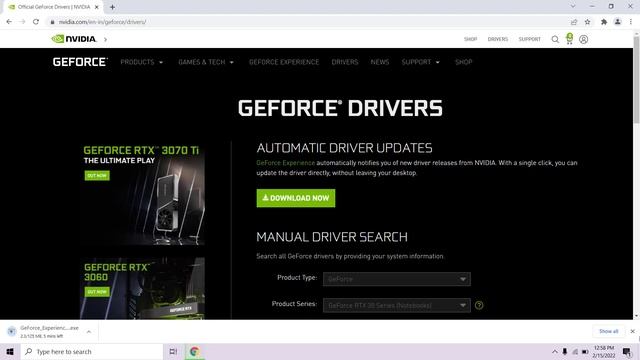Open the shopping cart icon

[569, 39]
